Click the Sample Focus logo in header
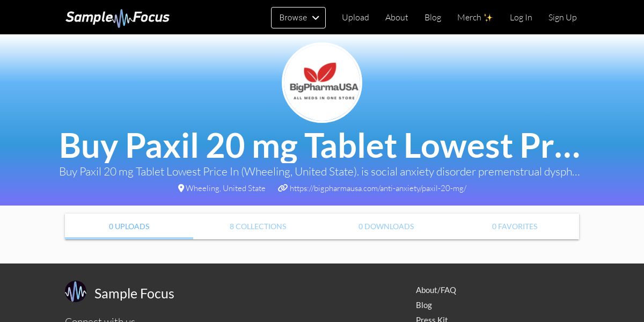644x322 pixels. 118,18
